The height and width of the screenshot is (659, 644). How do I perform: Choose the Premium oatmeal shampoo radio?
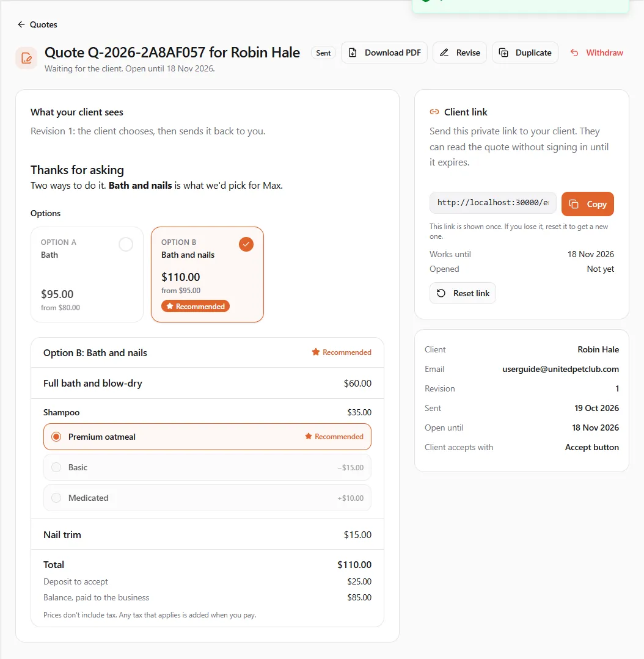pyautogui.click(x=56, y=437)
